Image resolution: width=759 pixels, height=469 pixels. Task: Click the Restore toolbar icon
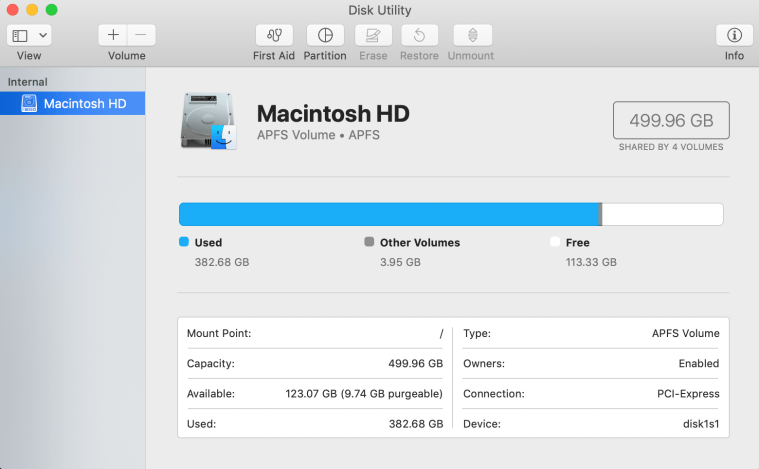tap(419, 35)
